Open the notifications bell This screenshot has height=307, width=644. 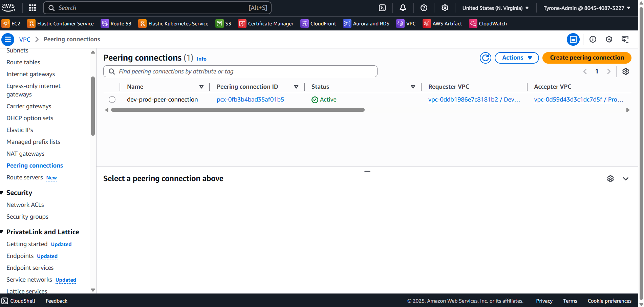403,7
